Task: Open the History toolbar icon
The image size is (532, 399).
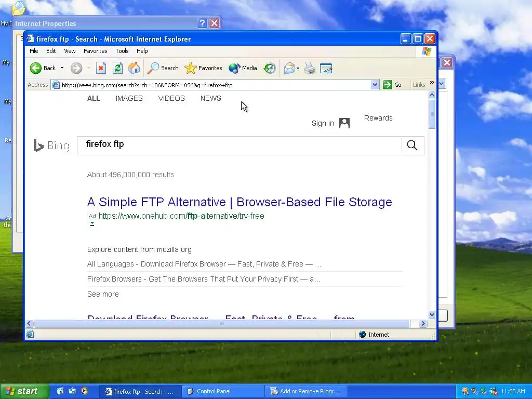Action: 270,68
